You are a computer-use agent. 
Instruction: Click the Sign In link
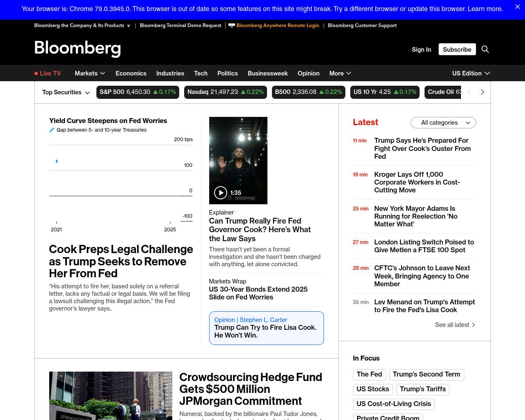pyautogui.click(x=421, y=49)
